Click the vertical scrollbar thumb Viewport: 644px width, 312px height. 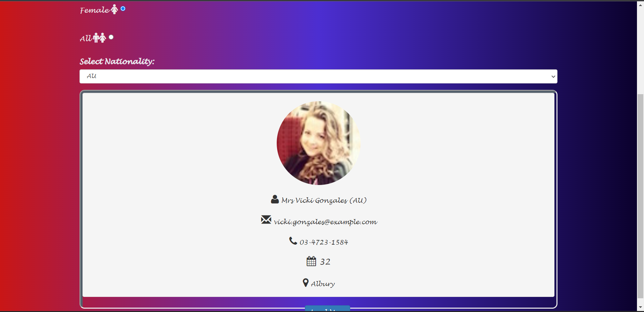[x=640, y=196]
